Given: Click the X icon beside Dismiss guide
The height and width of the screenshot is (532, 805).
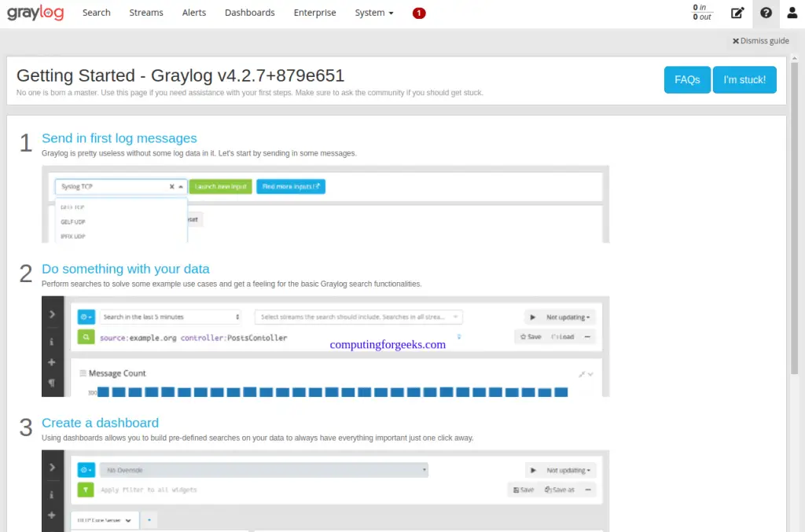Looking at the screenshot, I should tap(735, 41).
